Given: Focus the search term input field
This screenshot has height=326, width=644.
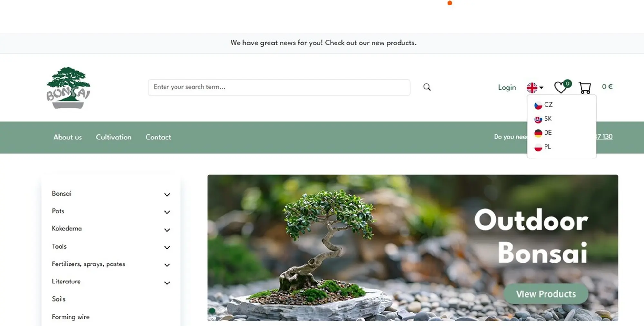Looking at the screenshot, I should coord(279,87).
